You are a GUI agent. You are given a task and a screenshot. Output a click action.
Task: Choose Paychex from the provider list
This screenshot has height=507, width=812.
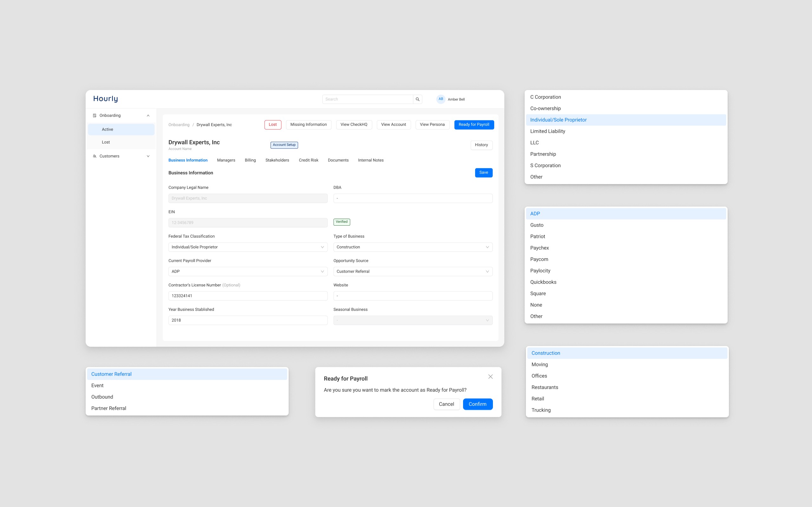pyautogui.click(x=540, y=248)
